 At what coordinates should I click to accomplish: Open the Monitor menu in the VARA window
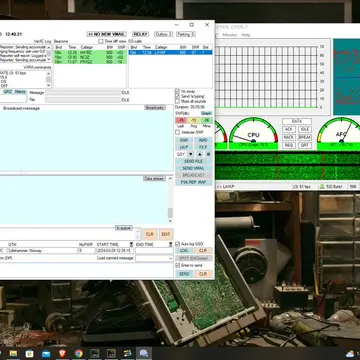pyautogui.click(x=230, y=35)
